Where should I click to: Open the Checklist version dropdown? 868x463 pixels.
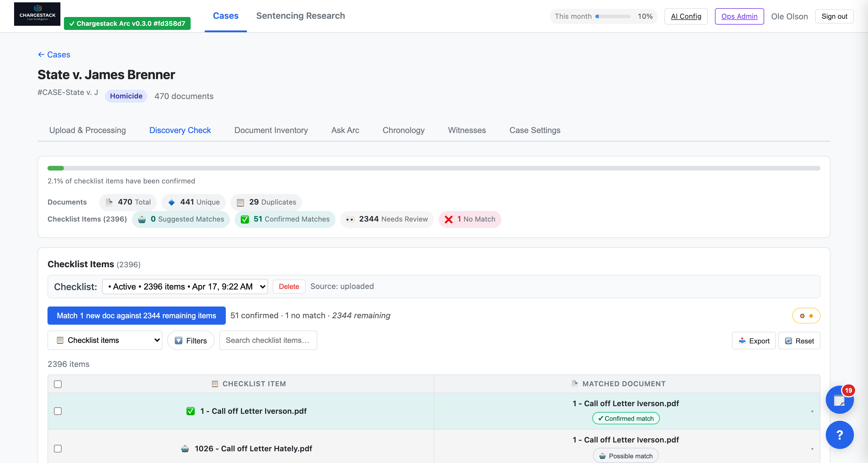(x=185, y=287)
